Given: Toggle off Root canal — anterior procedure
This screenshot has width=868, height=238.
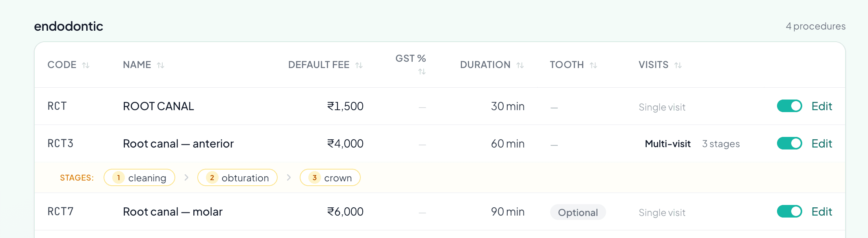Looking at the screenshot, I should click(789, 144).
